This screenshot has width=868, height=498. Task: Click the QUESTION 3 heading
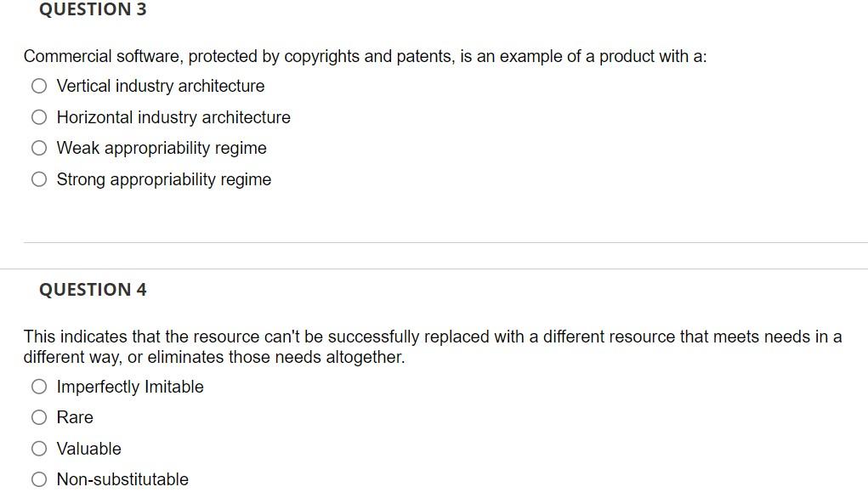click(93, 10)
